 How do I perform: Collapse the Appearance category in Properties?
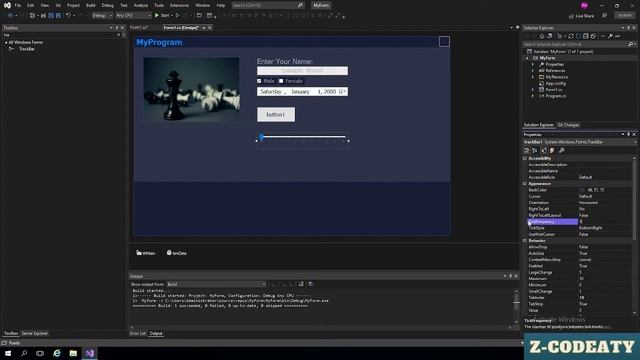tap(525, 184)
